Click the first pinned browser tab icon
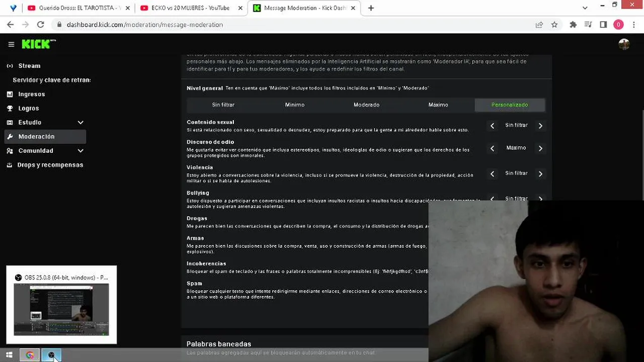This screenshot has height=362, width=644. (x=13, y=8)
